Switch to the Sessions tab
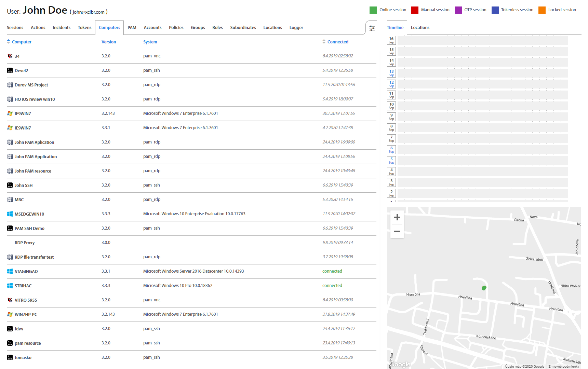This screenshot has width=588, height=369. click(x=15, y=28)
